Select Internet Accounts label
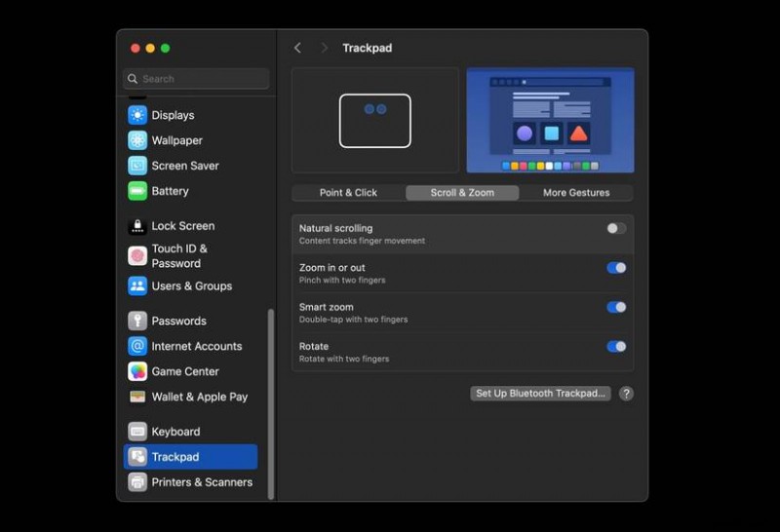The height and width of the screenshot is (532, 780). click(197, 346)
